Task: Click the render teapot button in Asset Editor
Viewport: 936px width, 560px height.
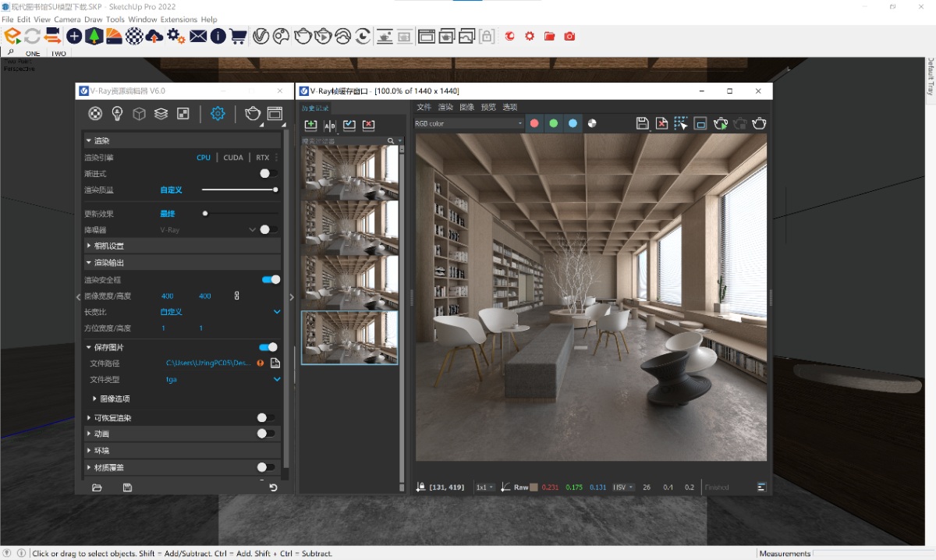Action: [x=252, y=114]
